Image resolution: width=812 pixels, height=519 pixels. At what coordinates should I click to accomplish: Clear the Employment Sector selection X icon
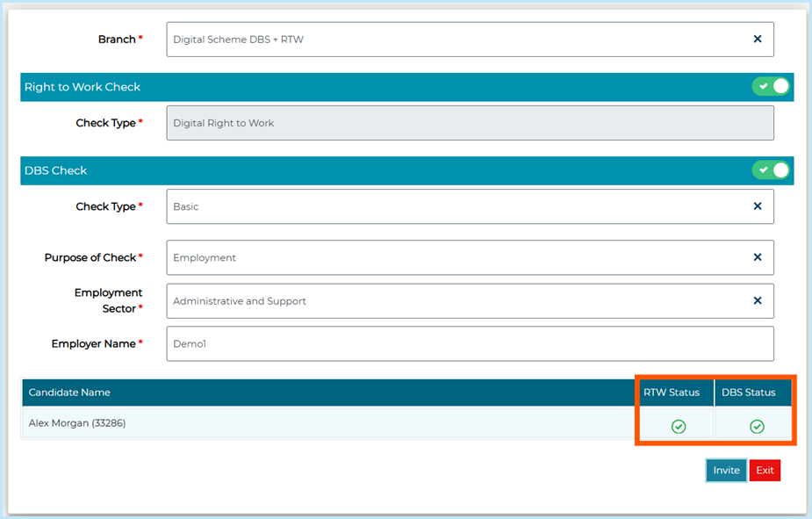point(757,300)
